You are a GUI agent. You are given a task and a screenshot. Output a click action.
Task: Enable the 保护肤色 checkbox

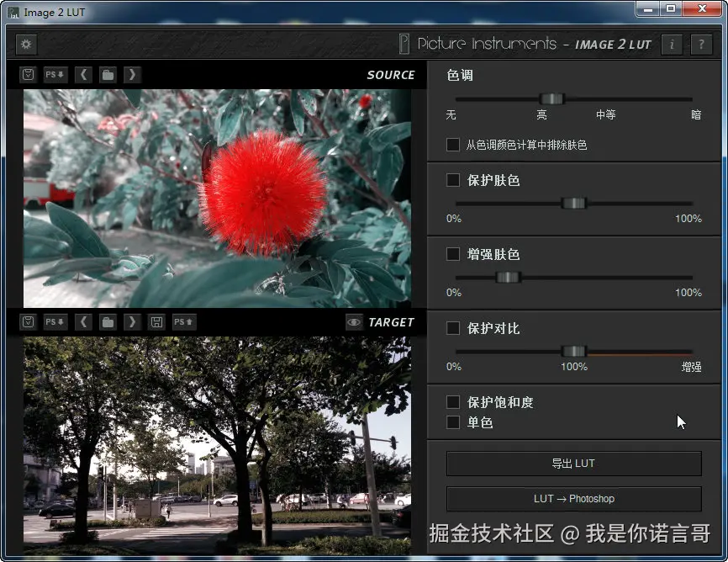tap(452, 180)
